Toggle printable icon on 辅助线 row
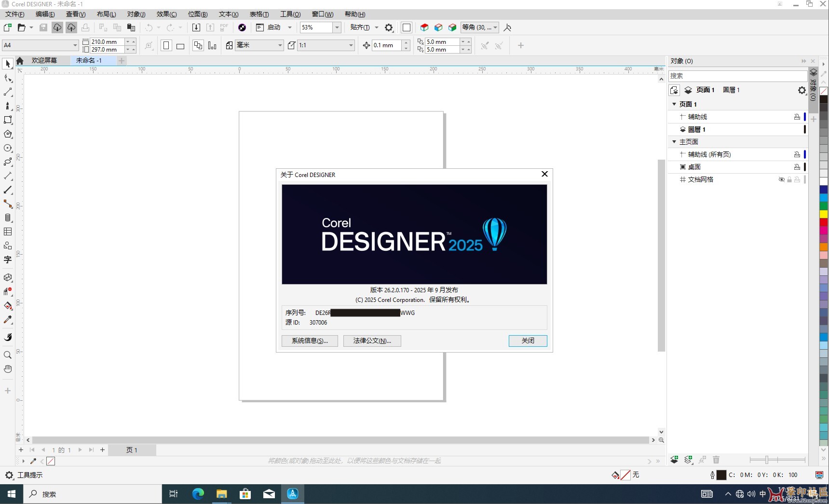Screen dimensions: 829x504 [797, 117]
